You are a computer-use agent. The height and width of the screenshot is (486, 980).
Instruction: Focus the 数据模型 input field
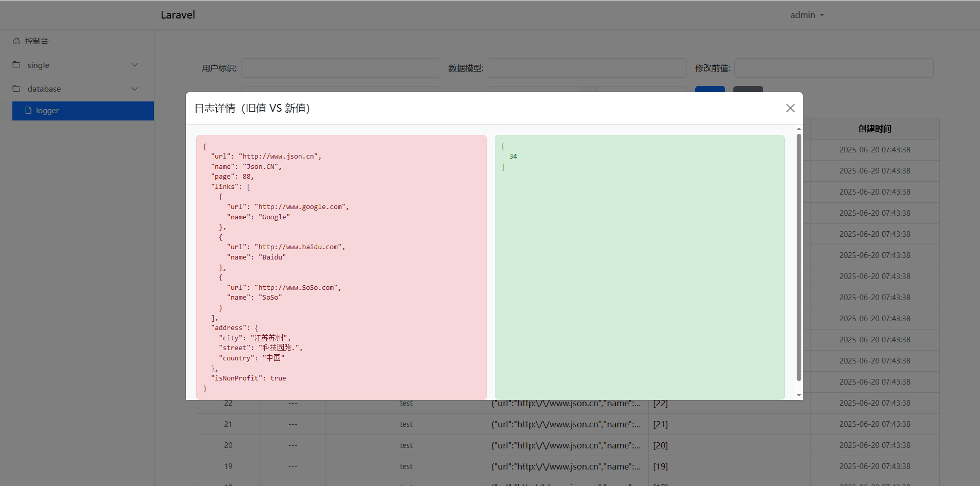click(587, 68)
